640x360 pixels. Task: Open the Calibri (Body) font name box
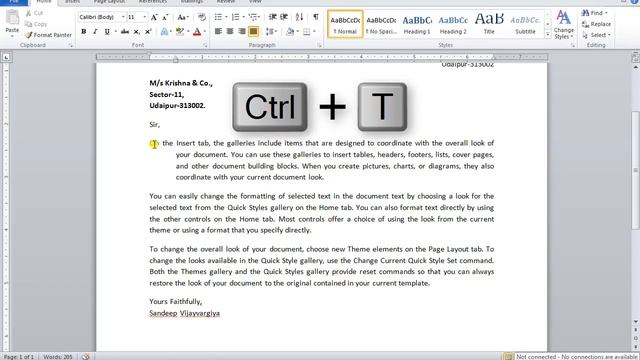pos(101,17)
